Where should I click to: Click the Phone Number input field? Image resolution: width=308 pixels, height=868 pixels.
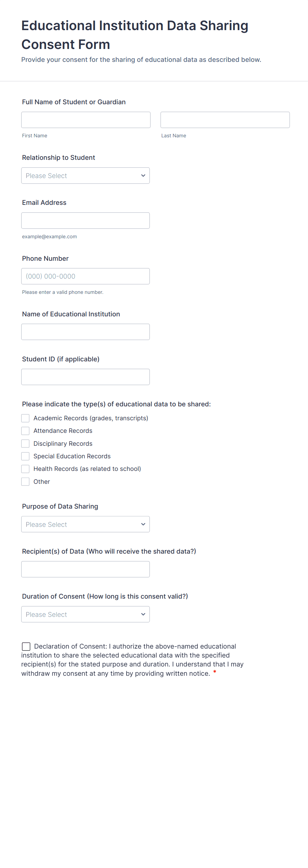tap(85, 276)
